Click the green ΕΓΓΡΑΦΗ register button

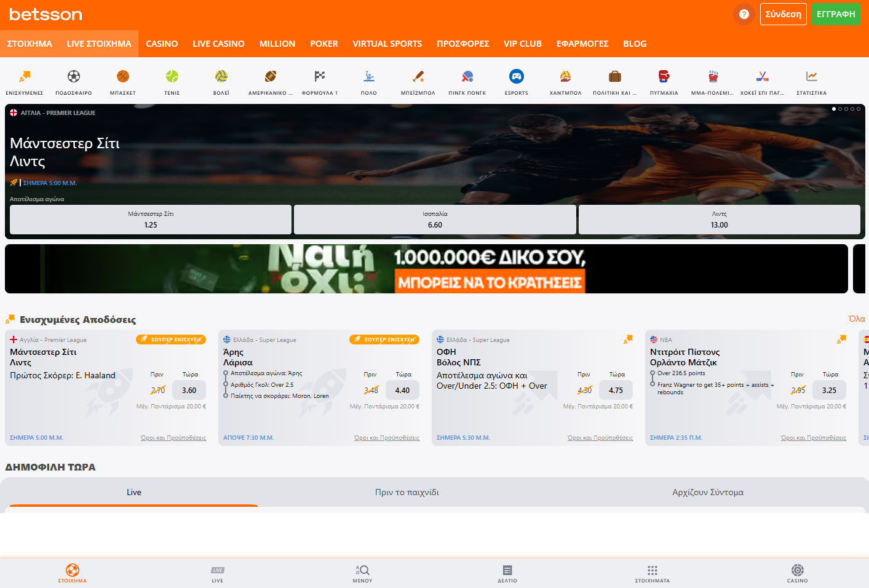[835, 14]
